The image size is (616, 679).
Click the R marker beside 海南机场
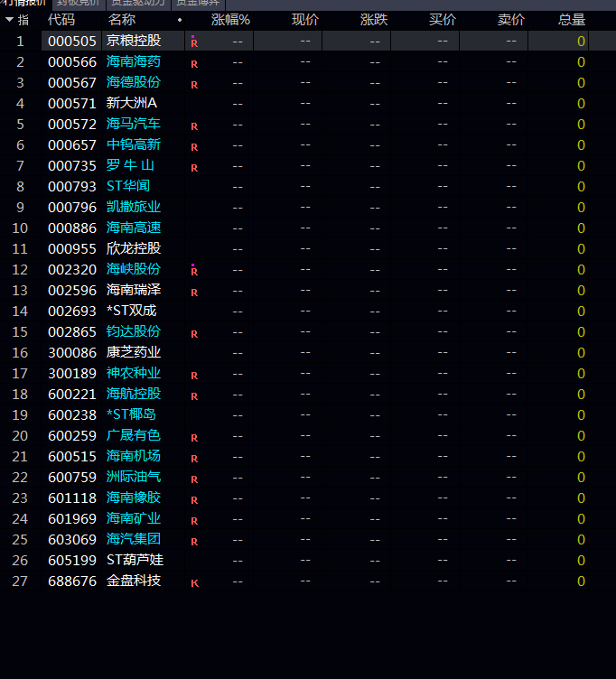(194, 459)
